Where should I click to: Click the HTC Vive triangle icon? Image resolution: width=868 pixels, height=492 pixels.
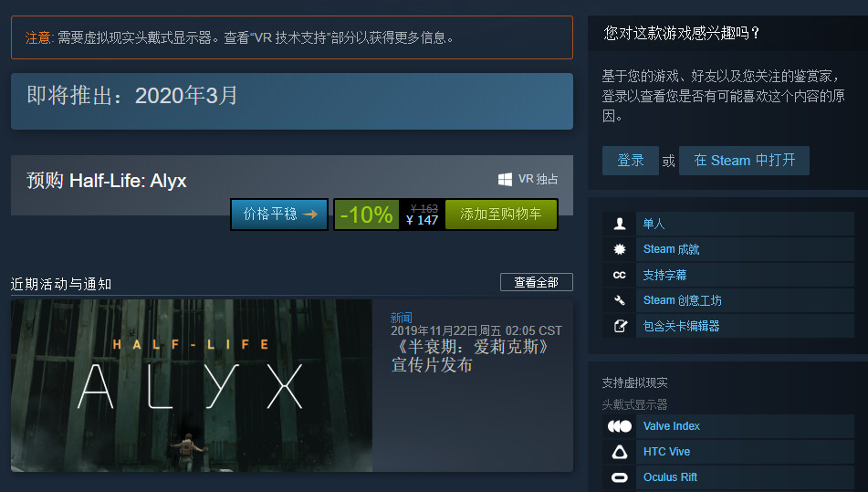pyautogui.click(x=620, y=452)
